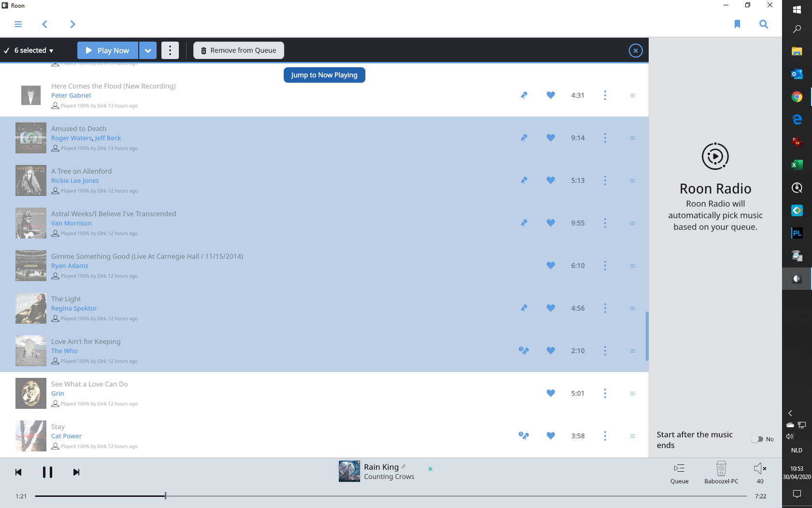Expand the Play Now dropdown arrow
Screen dimensions: 812x508
tap(148, 50)
